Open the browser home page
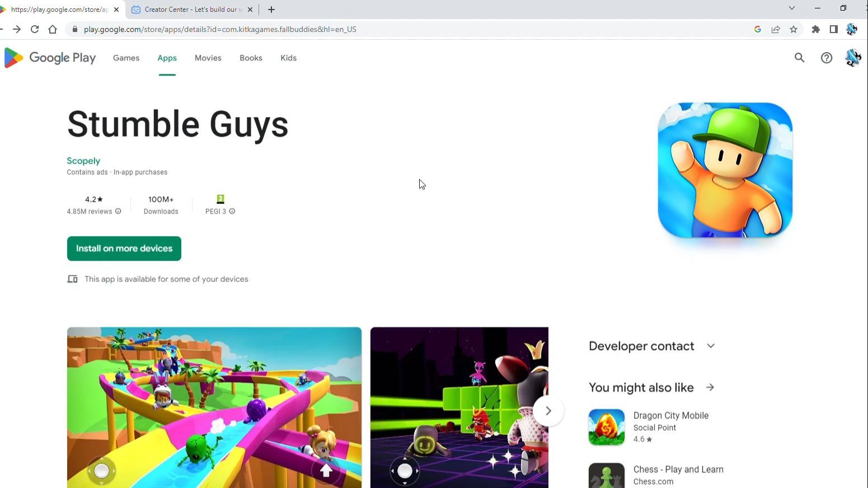 tap(53, 29)
